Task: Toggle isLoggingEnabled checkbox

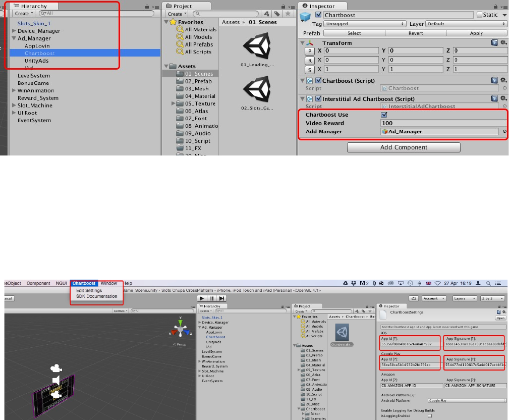Action: 430,416
